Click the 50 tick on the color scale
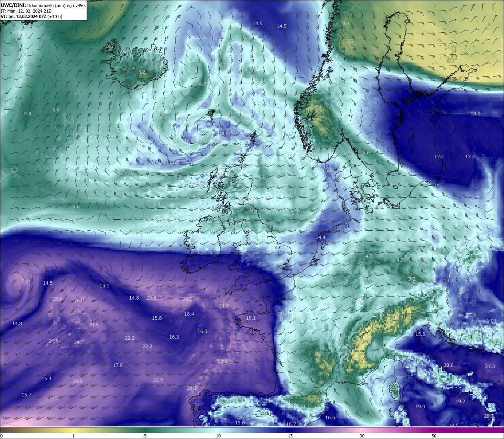504x439 pixels. pos(434,436)
